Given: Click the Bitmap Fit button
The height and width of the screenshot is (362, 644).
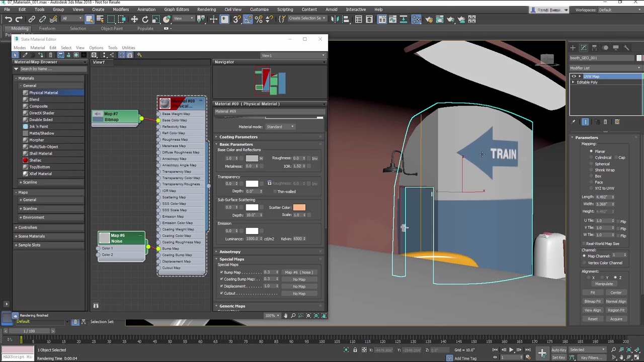Looking at the screenshot, I should [593, 301].
